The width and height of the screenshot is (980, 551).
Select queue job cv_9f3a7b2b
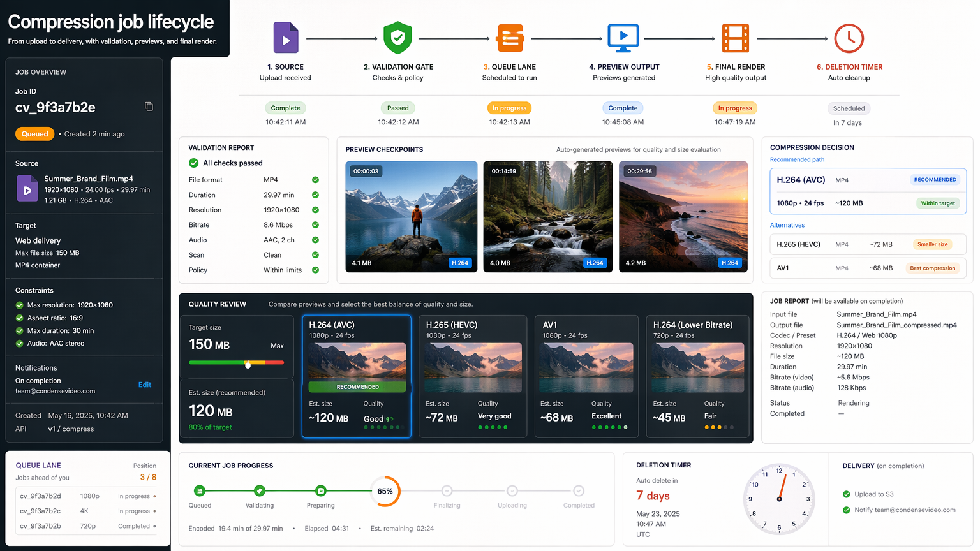point(87,526)
